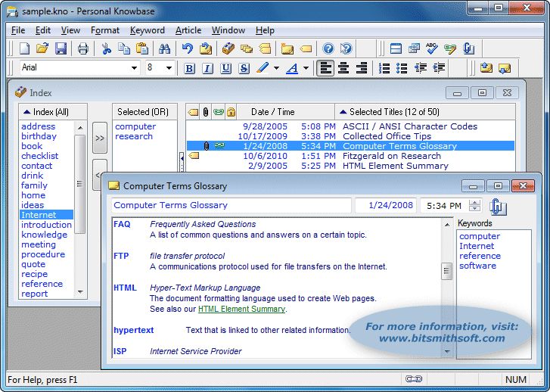Open the Edit menu

tap(43, 30)
